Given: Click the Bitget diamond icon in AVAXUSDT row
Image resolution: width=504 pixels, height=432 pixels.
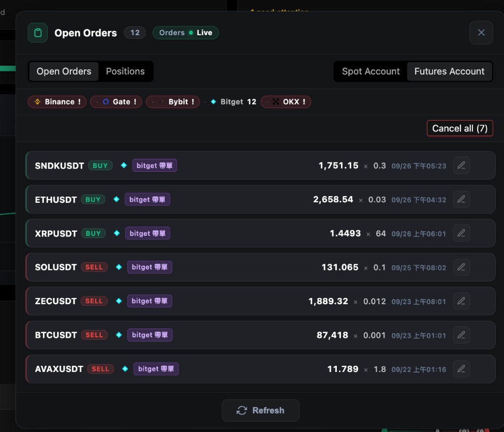Looking at the screenshot, I should [125, 369].
